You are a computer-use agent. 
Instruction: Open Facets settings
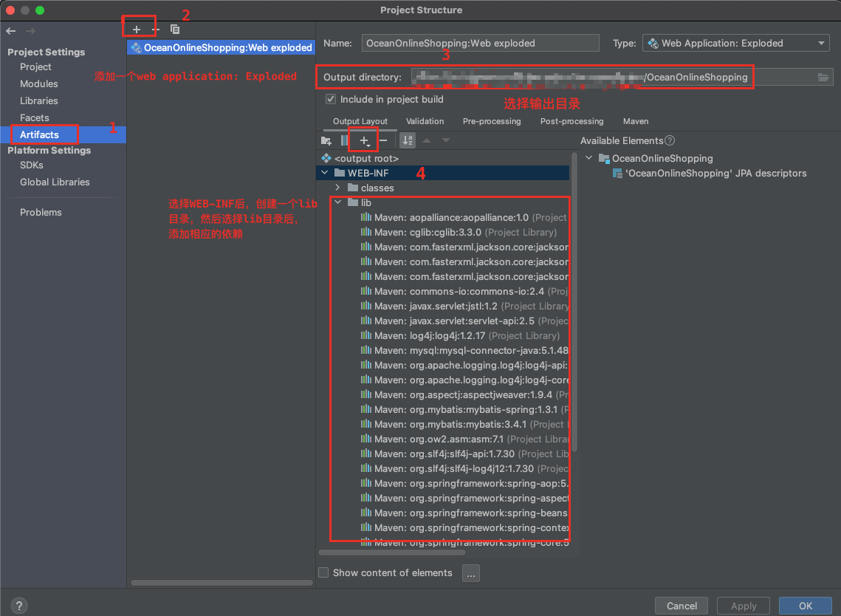click(x=34, y=117)
